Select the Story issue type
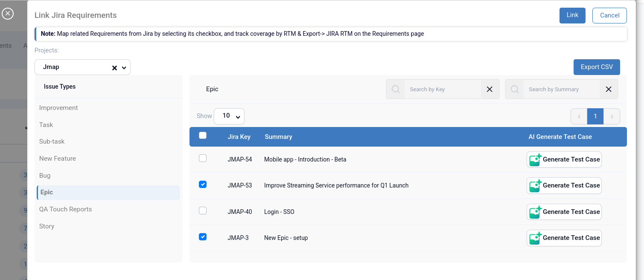Viewport: 644px width, 280px height. pos(47,226)
